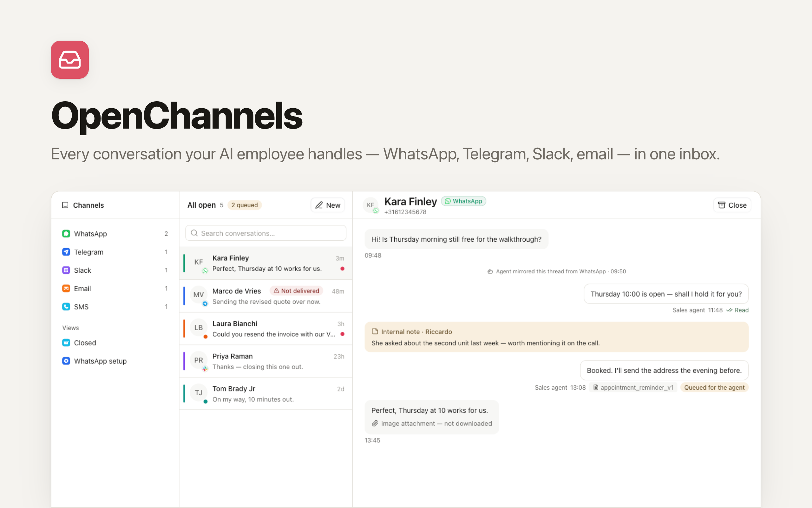Click the MV avatar for Marco de Vries
This screenshot has height=508, width=812.
(x=199, y=295)
